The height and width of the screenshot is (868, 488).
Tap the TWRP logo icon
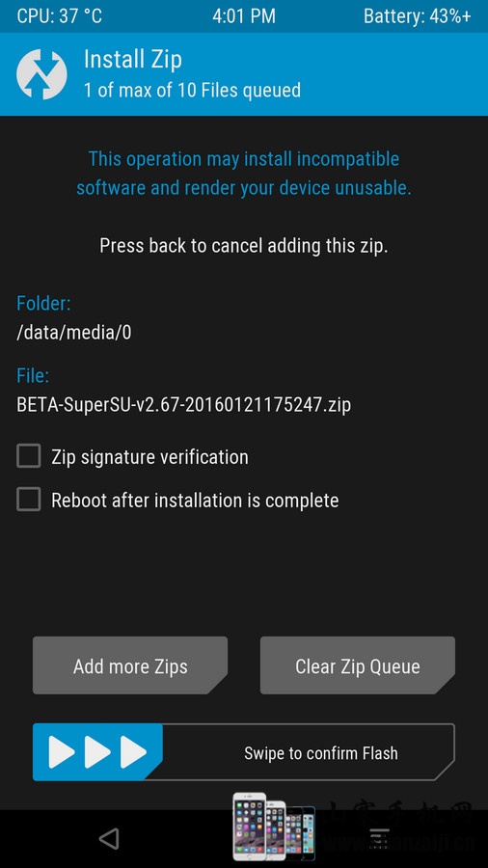[x=41, y=74]
